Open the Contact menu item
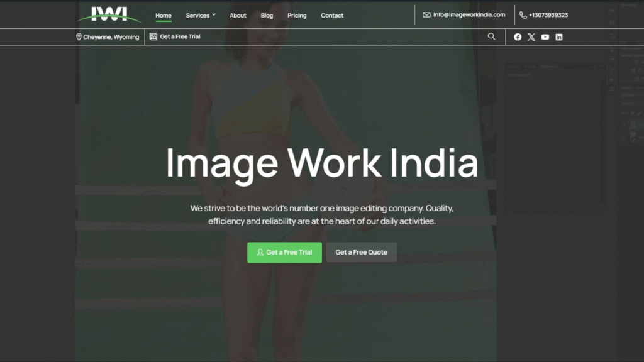Screen dimensions: 644x362 (x=332, y=16)
